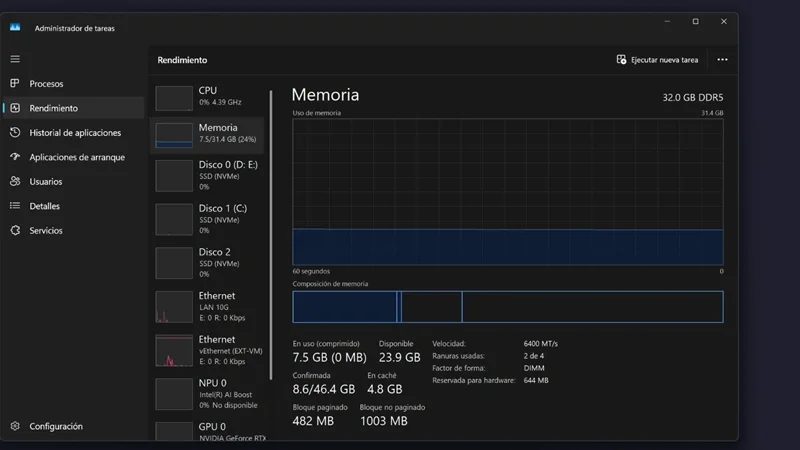
Task: Click the 2 de 4 Ranuras usadas value
Action: click(x=534, y=356)
